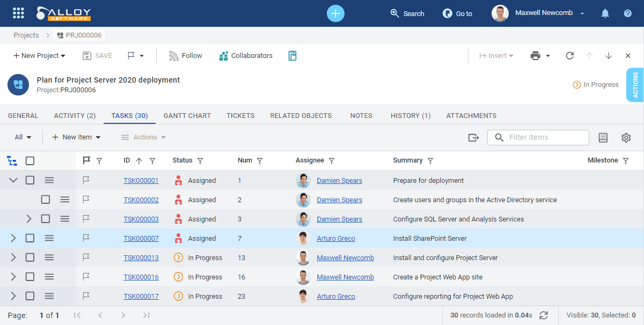Tick the select-all checkbox in header

pyautogui.click(x=30, y=160)
